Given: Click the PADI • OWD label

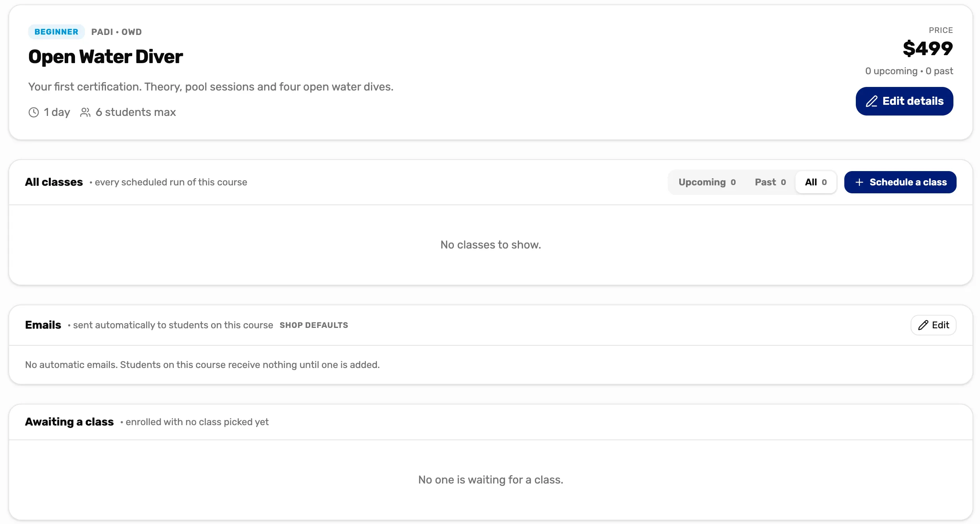Looking at the screenshot, I should click(x=116, y=32).
